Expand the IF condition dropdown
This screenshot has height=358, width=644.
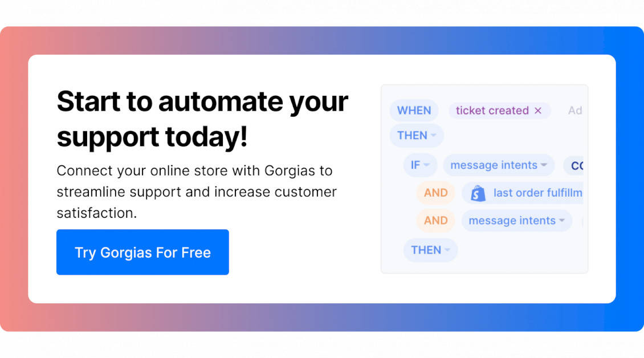[x=420, y=165]
